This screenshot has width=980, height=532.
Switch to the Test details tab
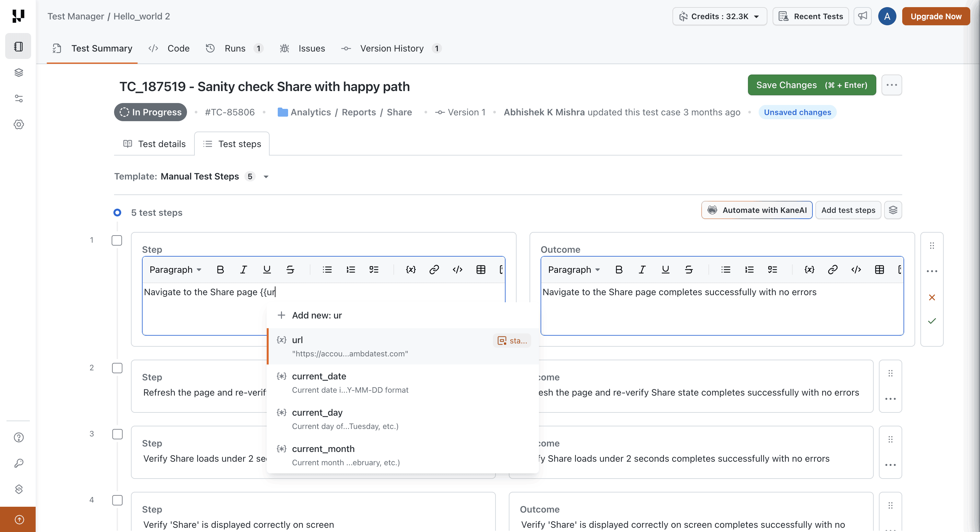coord(155,144)
